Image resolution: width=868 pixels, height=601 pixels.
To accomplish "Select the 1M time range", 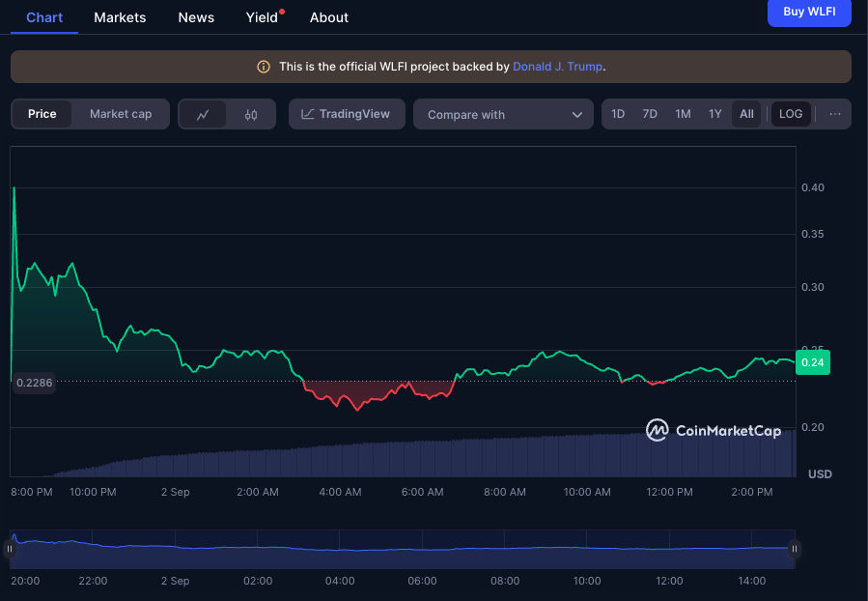I will tap(683, 114).
